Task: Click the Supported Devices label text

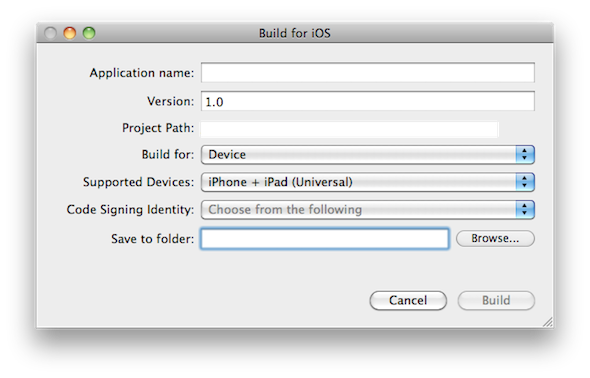Action: click(x=138, y=182)
